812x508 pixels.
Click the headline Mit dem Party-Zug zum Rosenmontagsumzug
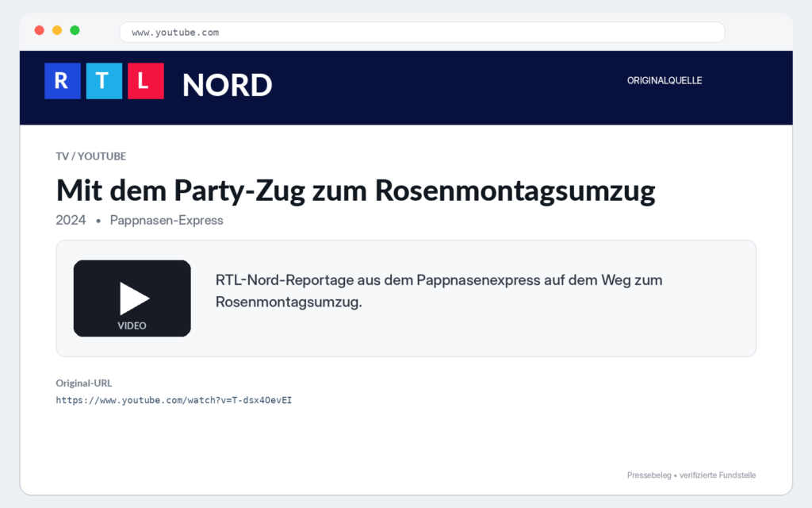point(356,190)
